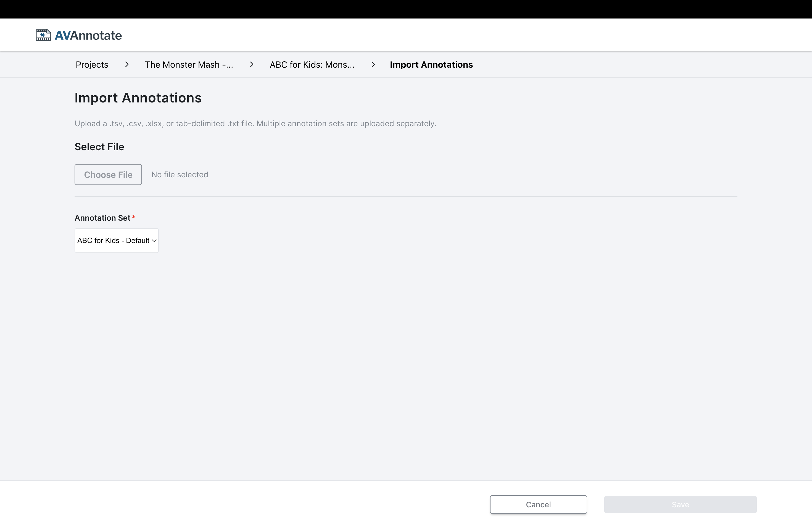The height and width of the screenshot is (528, 812).
Task: Click the Import Annotations page heading
Action: click(138, 98)
